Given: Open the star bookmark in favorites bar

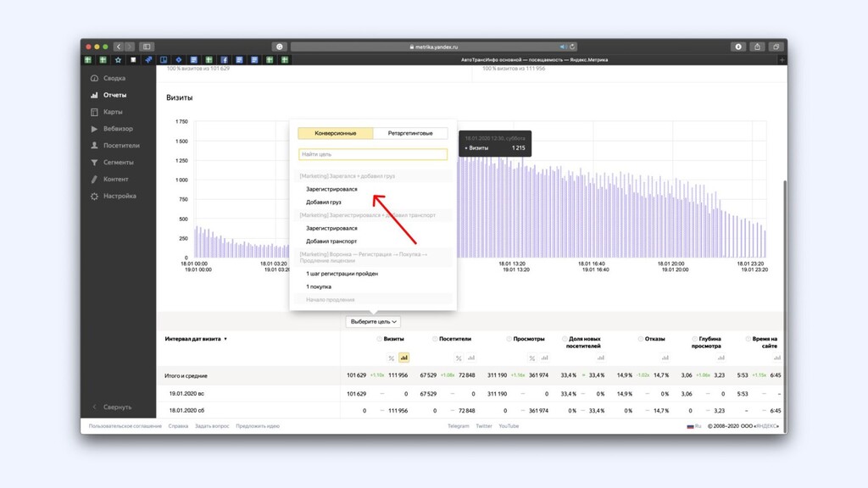Looking at the screenshot, I should 118,60.
